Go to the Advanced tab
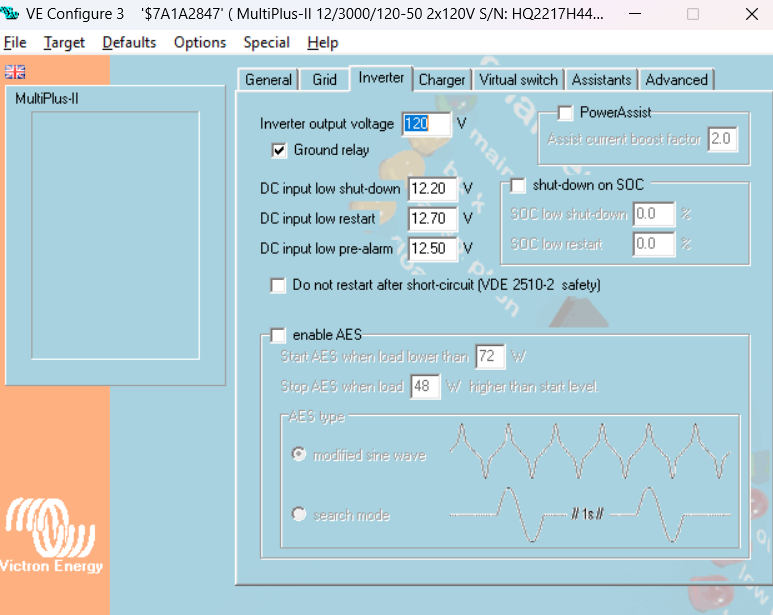 [x=676, y=80]
